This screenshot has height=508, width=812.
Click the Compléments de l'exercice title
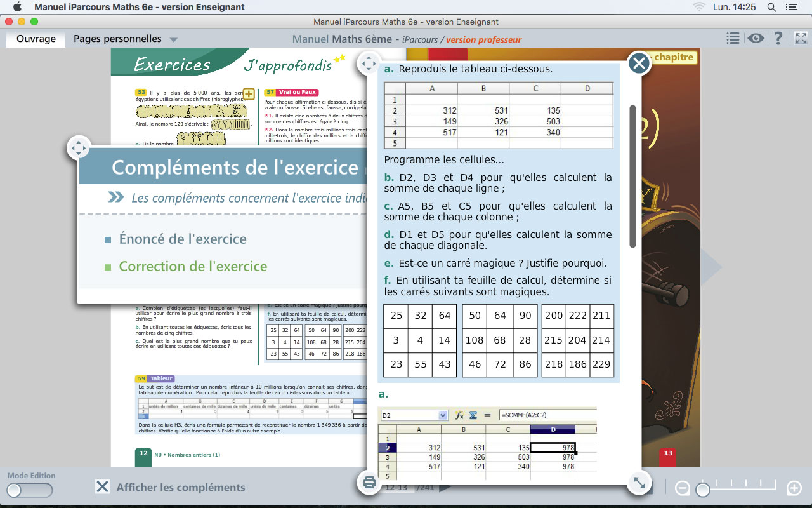(x=235, y=167)
